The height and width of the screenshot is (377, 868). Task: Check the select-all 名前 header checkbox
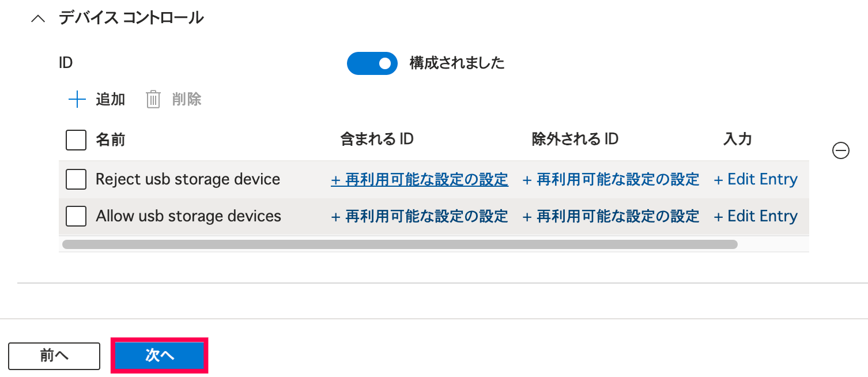point(76,140)
